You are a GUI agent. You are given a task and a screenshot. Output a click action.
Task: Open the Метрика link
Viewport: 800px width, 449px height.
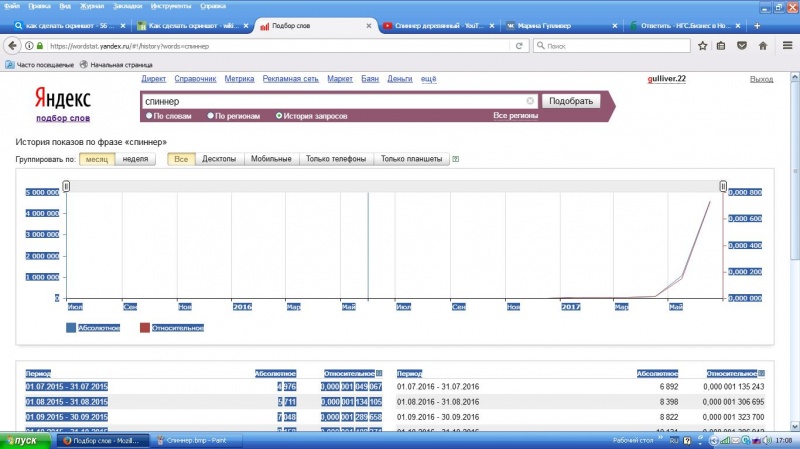[239, 79]
